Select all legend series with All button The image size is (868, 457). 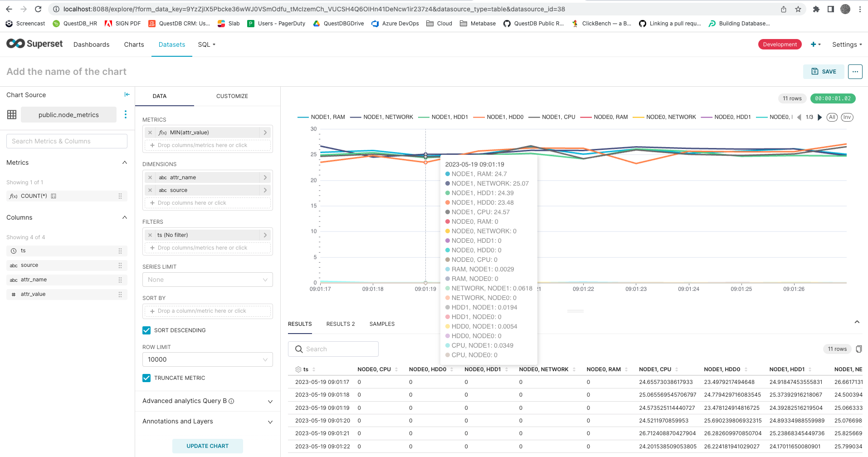tap(832, 117)
